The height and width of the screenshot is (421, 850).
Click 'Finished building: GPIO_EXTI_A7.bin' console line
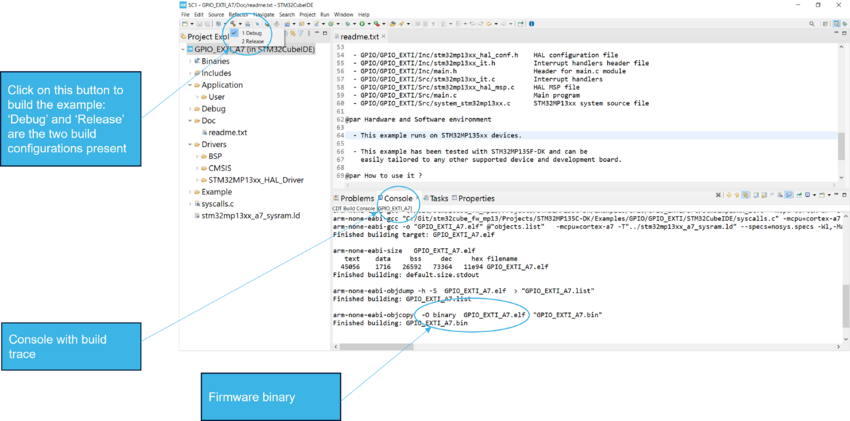point(401,323)
